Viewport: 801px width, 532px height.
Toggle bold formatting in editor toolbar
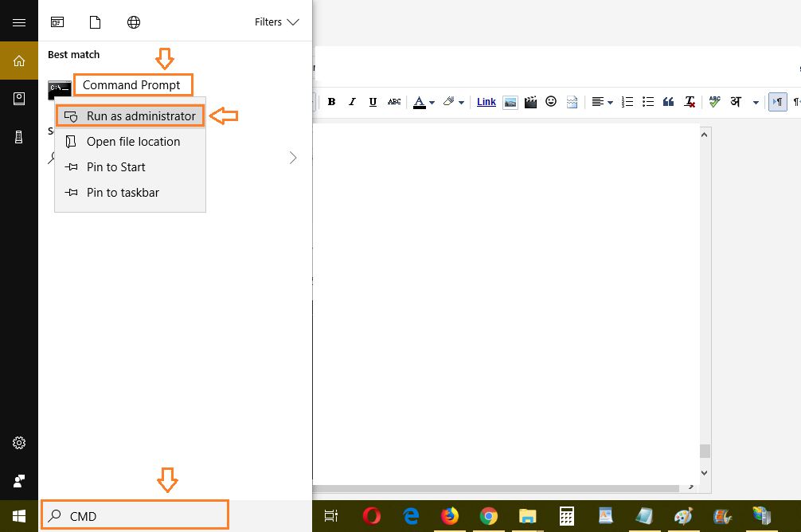[x=331, y=102]
